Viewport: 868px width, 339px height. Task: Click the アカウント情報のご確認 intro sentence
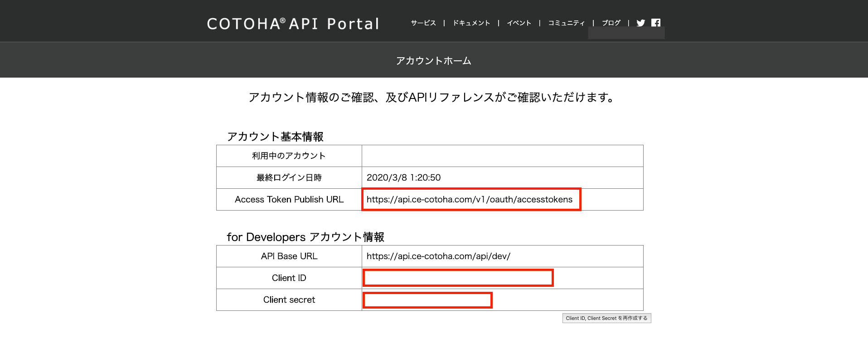pos(432,98)
